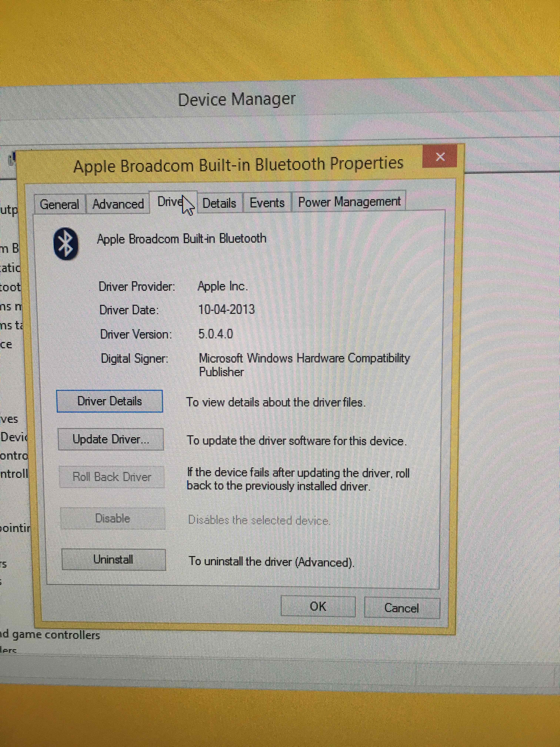Click the Update Driver button

click(111, 439)
